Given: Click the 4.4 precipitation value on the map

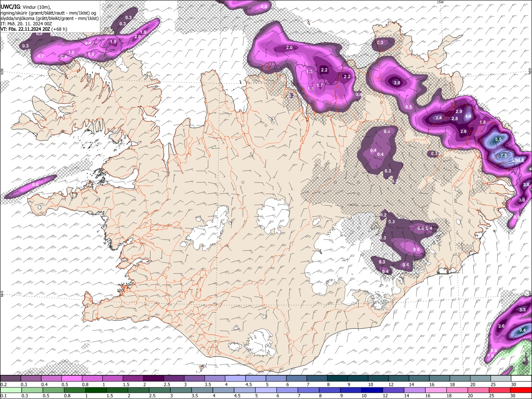Looking at the screenshot, I should [468, 116].
